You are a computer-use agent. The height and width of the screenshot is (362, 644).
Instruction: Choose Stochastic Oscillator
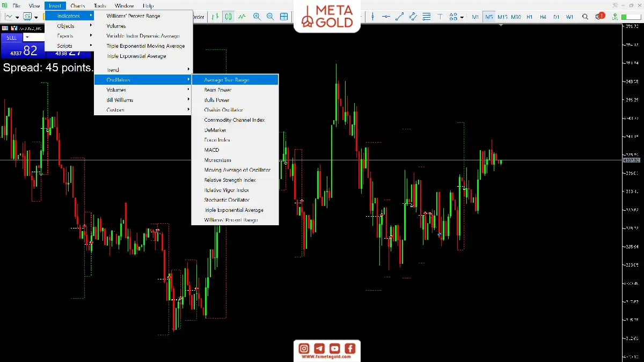click(235, 200)
